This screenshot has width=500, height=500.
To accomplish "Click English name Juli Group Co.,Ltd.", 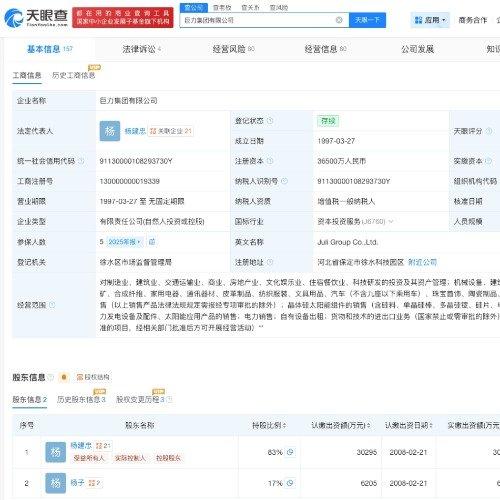I will point(347,242).
